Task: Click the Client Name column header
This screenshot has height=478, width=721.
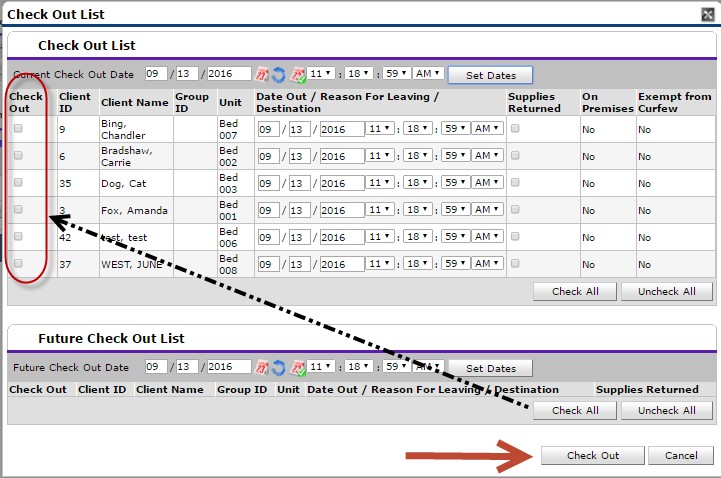Action: tap(135, 102)
